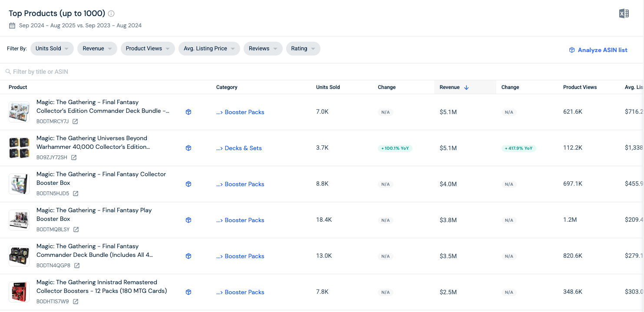
Task: Click the cube icon beside Analyze ASIN list
Action: click(572, 50)
